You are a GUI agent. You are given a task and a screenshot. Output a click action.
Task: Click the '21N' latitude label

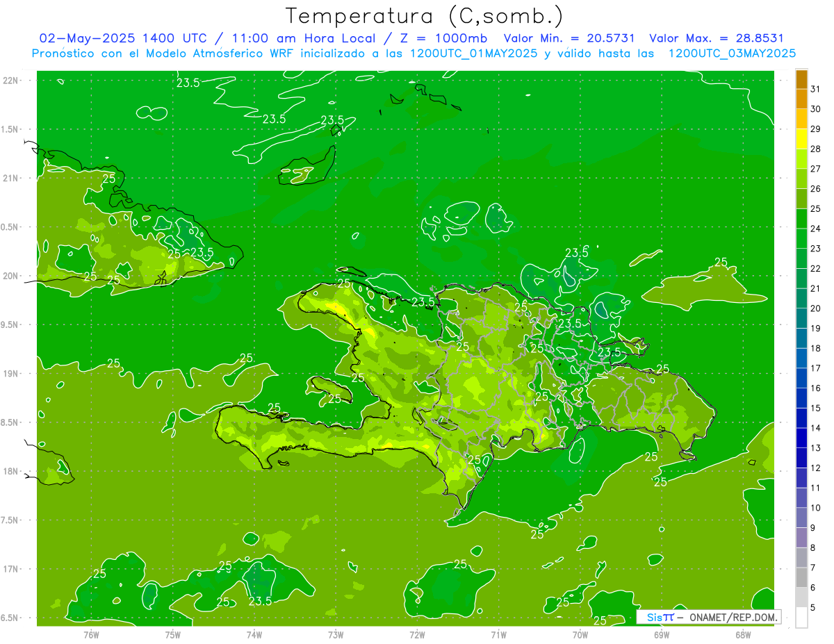click(x=12, y=178)
